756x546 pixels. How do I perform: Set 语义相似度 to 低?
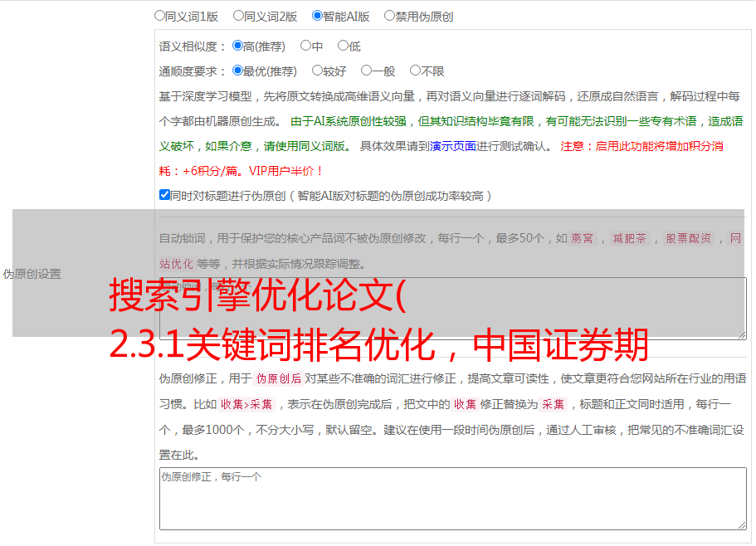(x=343, y=46)
